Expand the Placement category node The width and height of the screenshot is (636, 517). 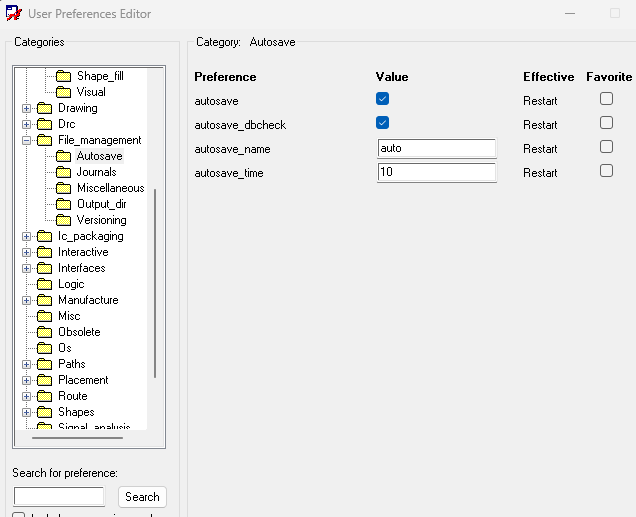[26, 380]
